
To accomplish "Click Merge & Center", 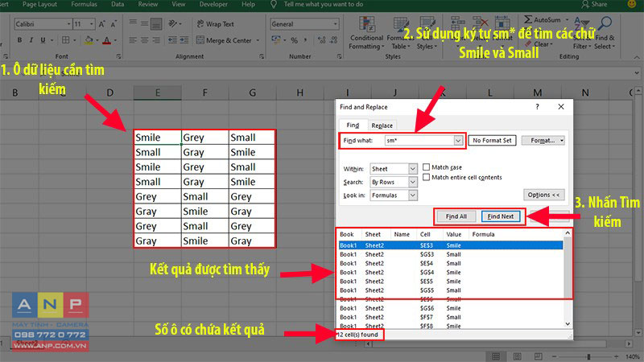I will pos(225,40).
